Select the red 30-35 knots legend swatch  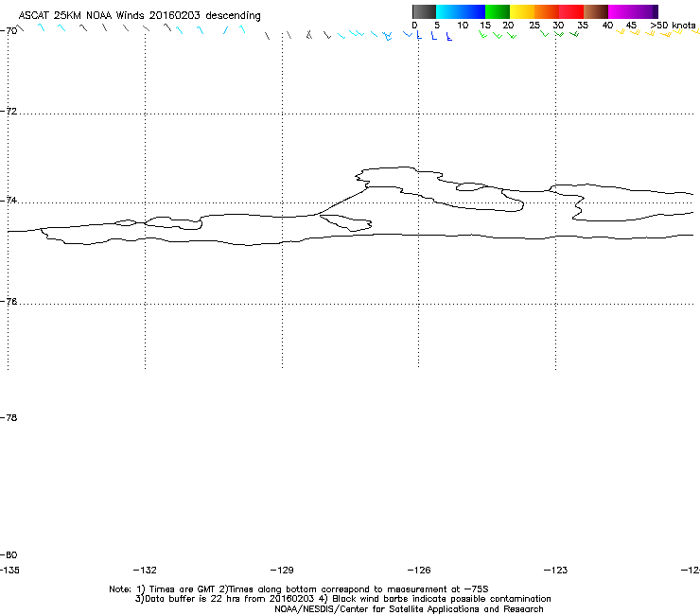tap(571, 11)
